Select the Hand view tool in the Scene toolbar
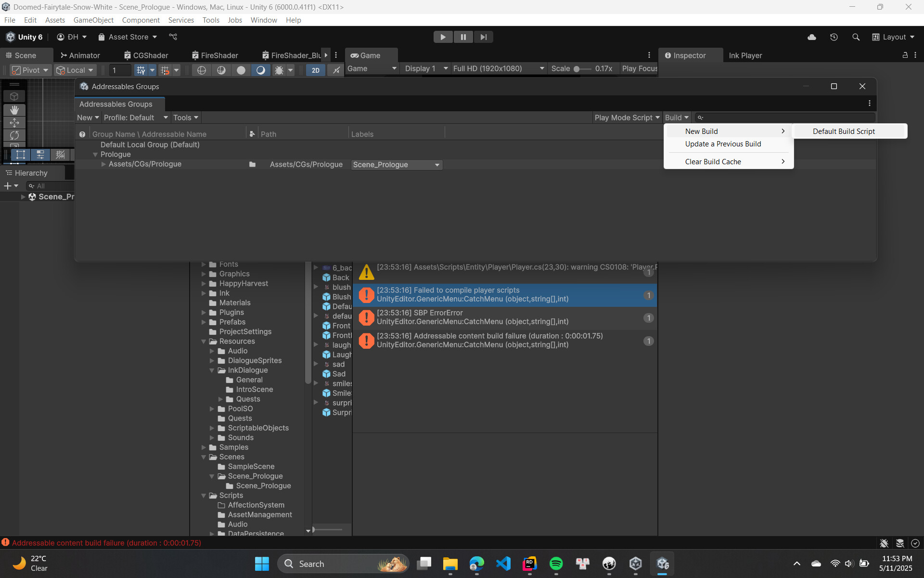 point(14,110)
